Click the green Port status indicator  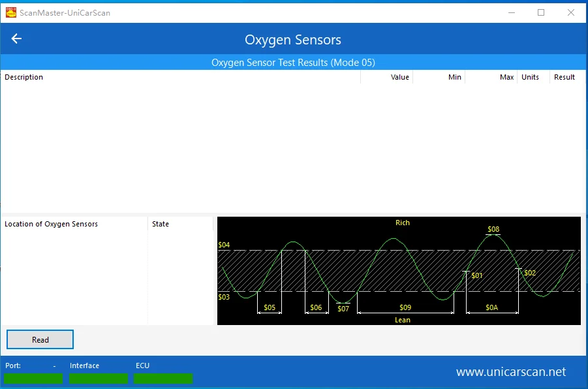33,379
